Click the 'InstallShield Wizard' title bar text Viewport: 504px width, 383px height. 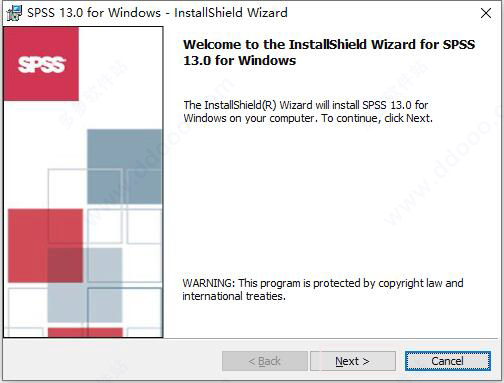tap(231, 13)
